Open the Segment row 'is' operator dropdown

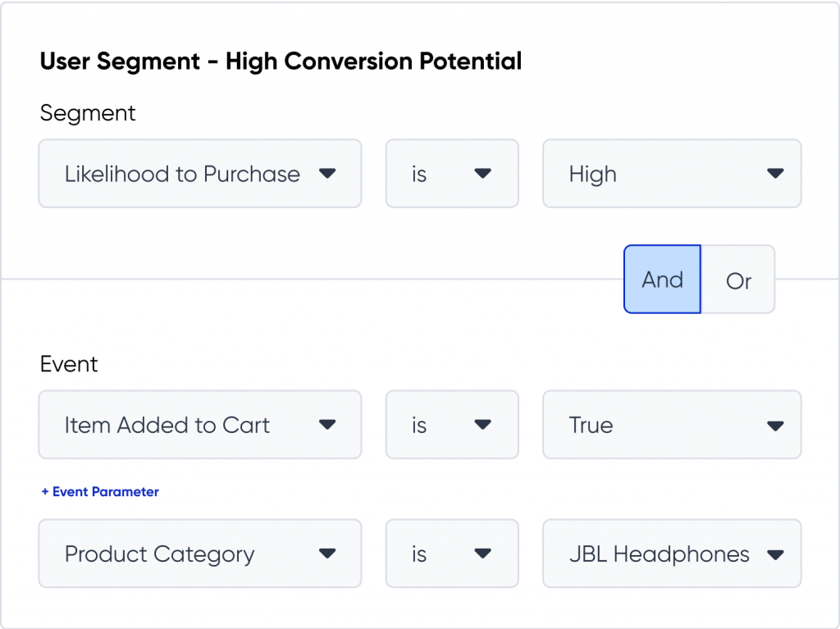coord(452,174)
